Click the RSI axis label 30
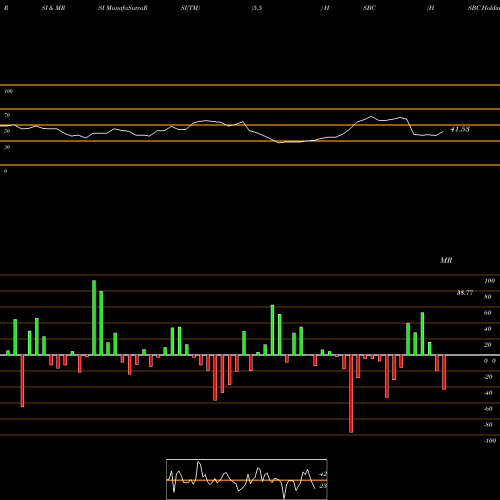This screenshot has width=500, height=500. pos(7,147)
